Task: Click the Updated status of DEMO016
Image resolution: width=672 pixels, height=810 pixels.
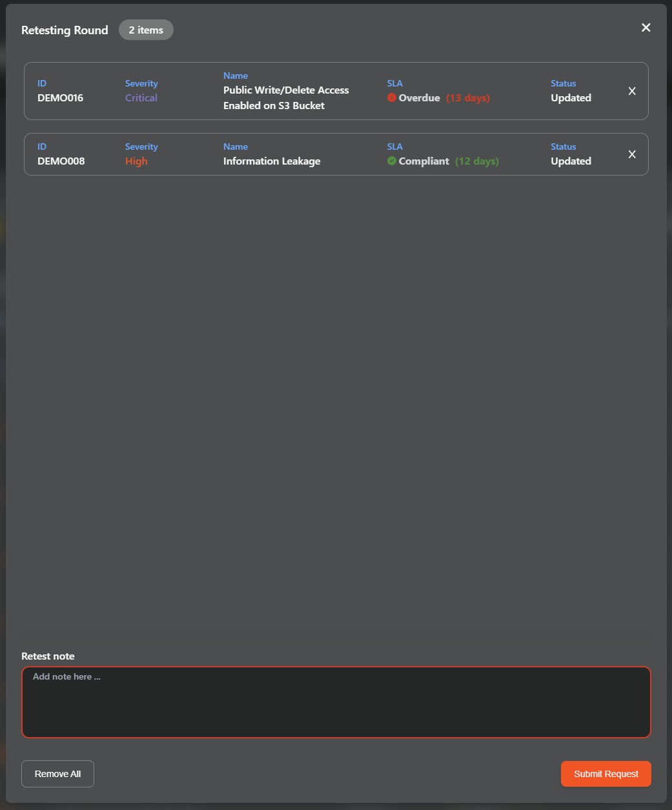Action: point(571,98)
